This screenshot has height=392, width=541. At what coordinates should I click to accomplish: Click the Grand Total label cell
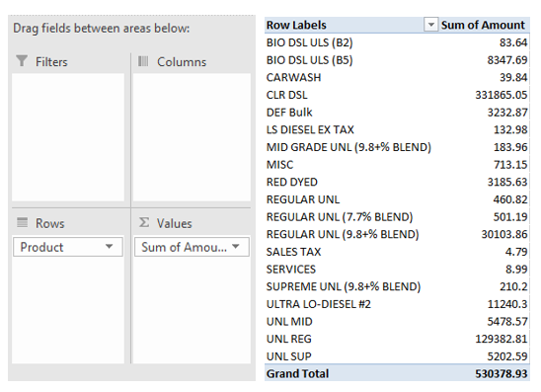tap(298, 373)
